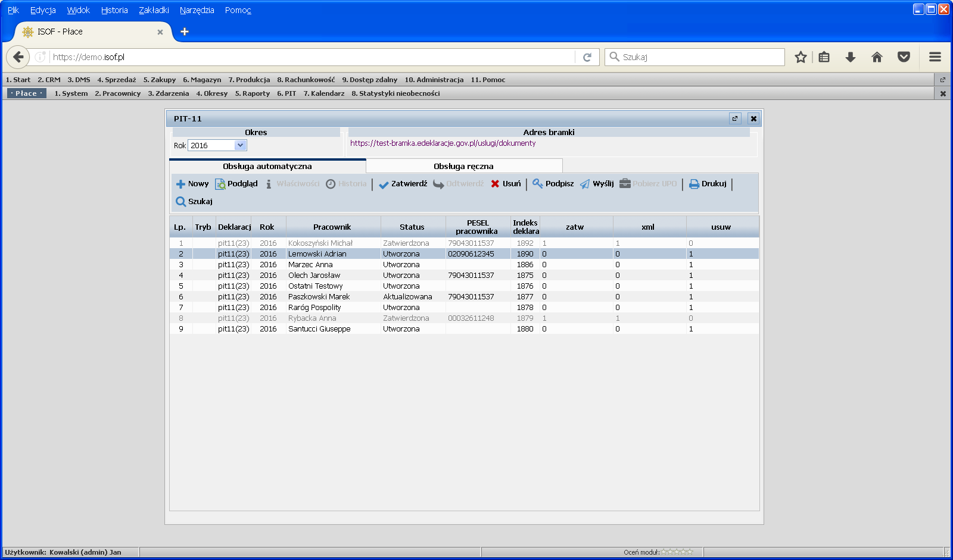The image size is (953, 560).
Task: Click index value 1892
Action: pos(525,243)
